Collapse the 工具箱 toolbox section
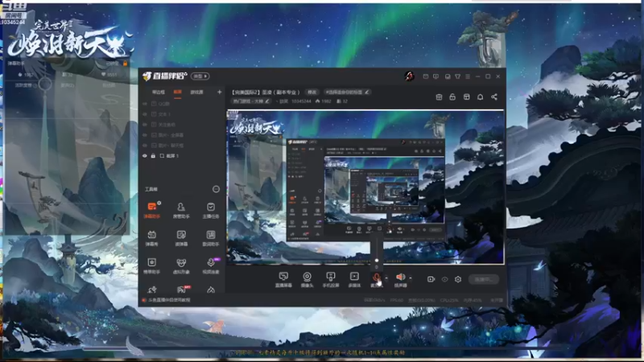The width and height of the screenshot is (644, 362). [x=216, y=189]
